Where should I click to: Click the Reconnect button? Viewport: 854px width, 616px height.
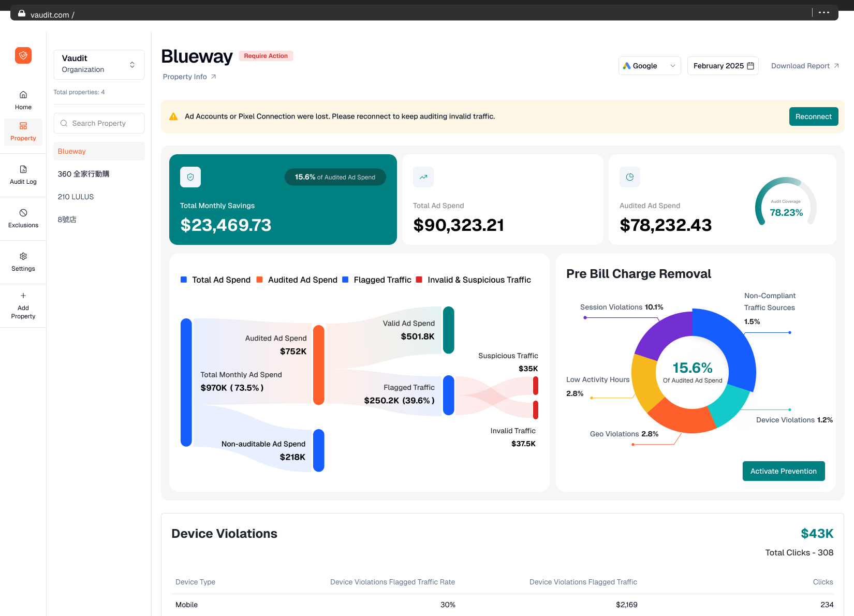(814, 116)
